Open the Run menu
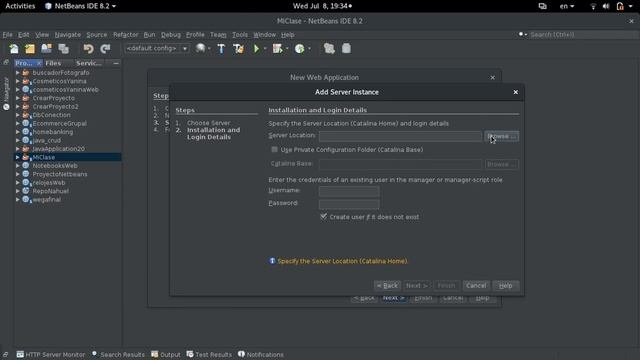This screenshot has width=640, height=360. tap(149, 35)
